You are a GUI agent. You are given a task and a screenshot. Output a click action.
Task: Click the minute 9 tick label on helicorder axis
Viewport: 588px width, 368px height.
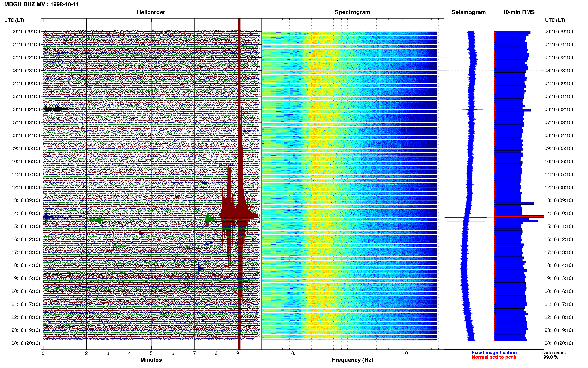pyautogui.click(x=238, y=353)
